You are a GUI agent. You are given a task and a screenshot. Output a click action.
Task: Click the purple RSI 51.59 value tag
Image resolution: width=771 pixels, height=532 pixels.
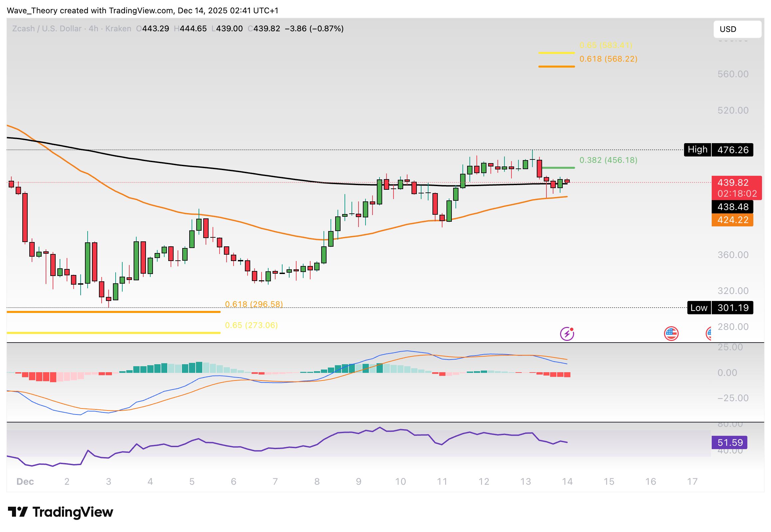(x=729, y=443)
